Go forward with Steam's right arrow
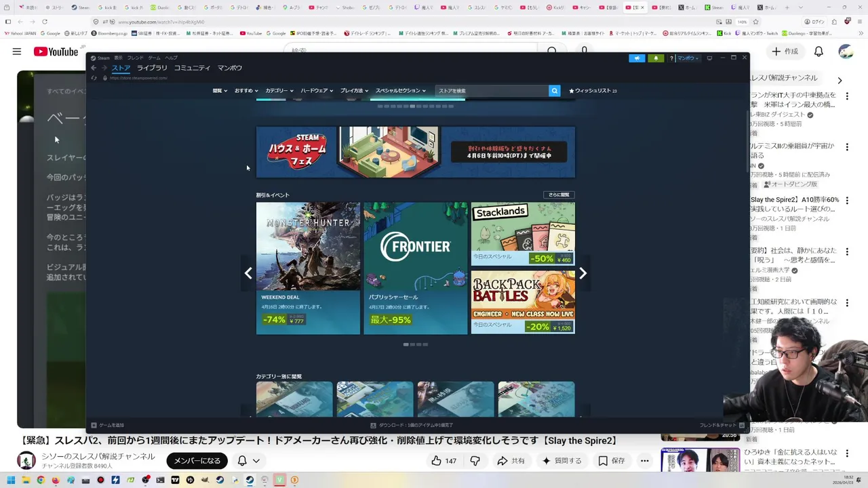 (x=104, y=68)
